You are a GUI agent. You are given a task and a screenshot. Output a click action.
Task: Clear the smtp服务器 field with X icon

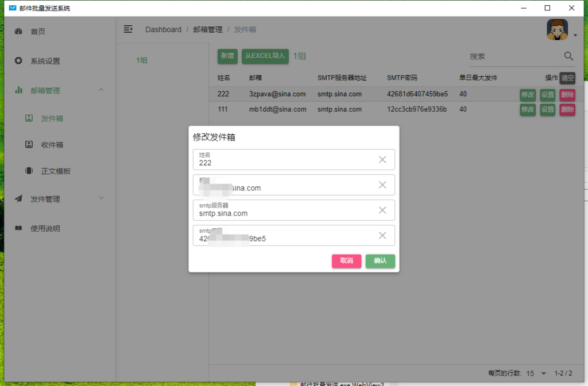click(382, 210)
